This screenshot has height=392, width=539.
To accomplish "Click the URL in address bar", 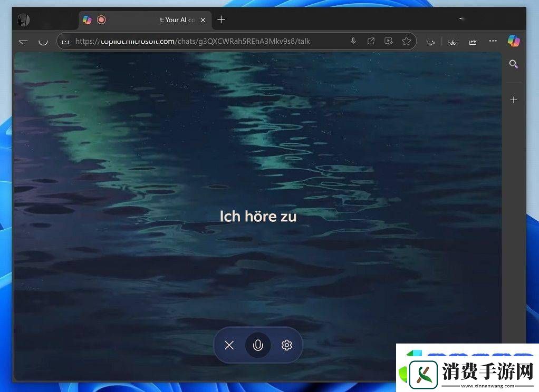I will click(192, 41).
